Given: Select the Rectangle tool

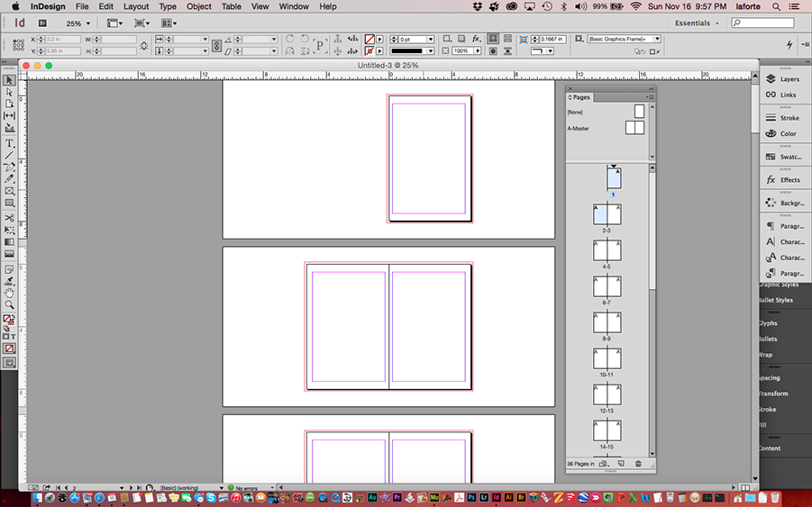Looking at the screenshot, I should [9, 203].
